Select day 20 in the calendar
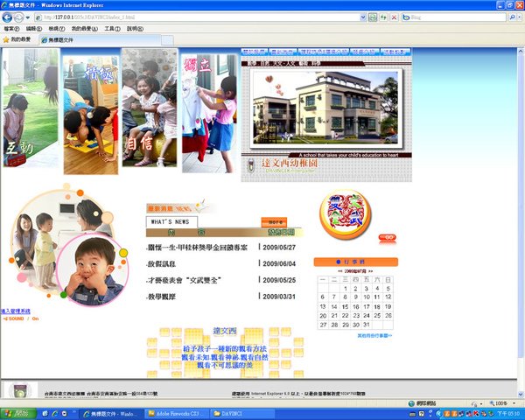The height and width of the screenshot is (420, 525). click(323, 316)
